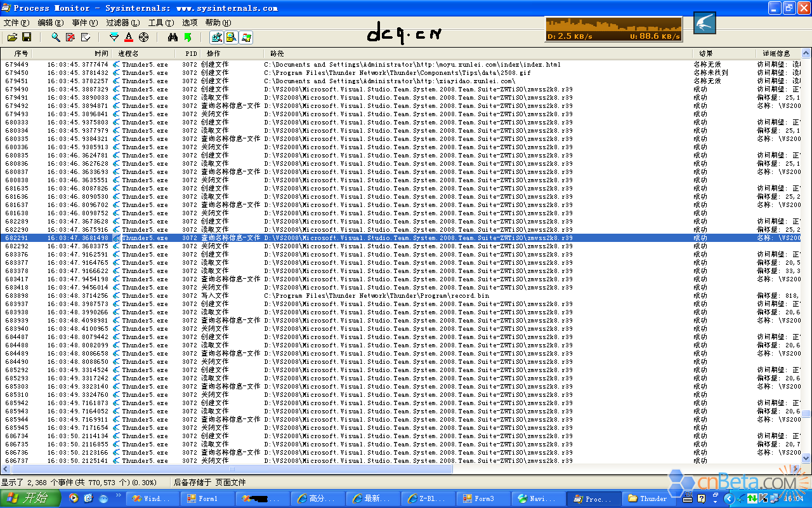Toggle Show File System Activity icon

pyautogui.click(x=232, y=37)
